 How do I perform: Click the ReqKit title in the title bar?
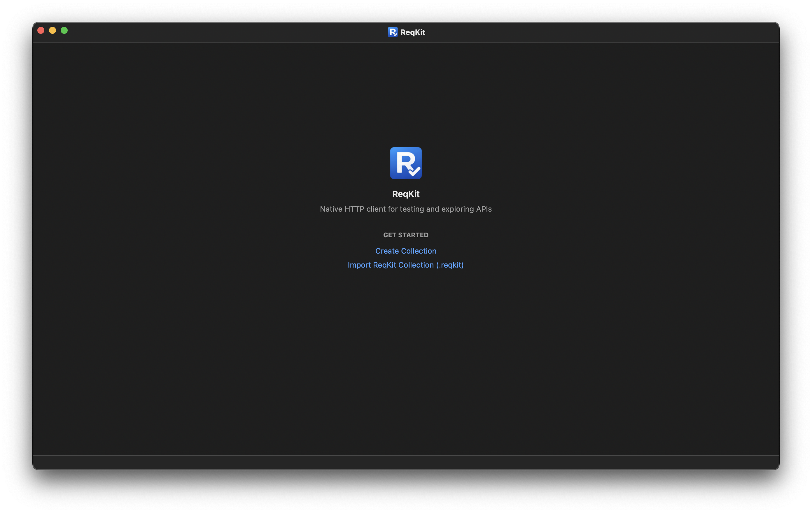[x=413, y=32]
